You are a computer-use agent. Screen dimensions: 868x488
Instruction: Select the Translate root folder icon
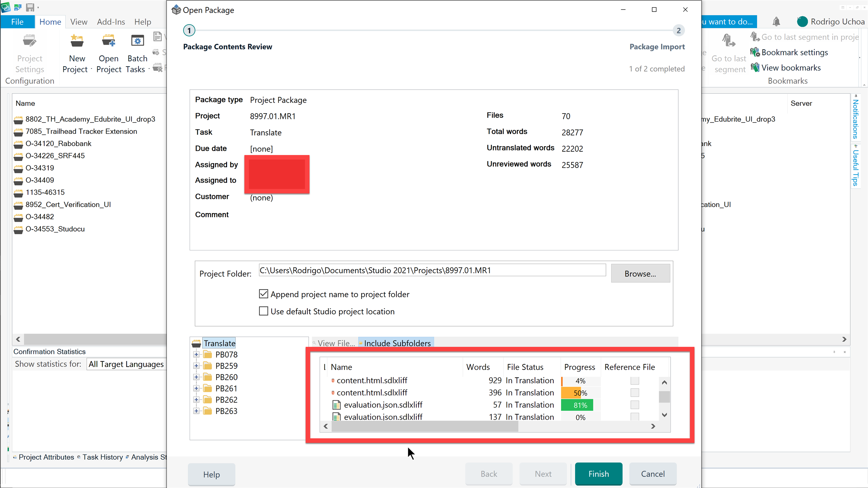pyautogui.click(x=196, y=343)
